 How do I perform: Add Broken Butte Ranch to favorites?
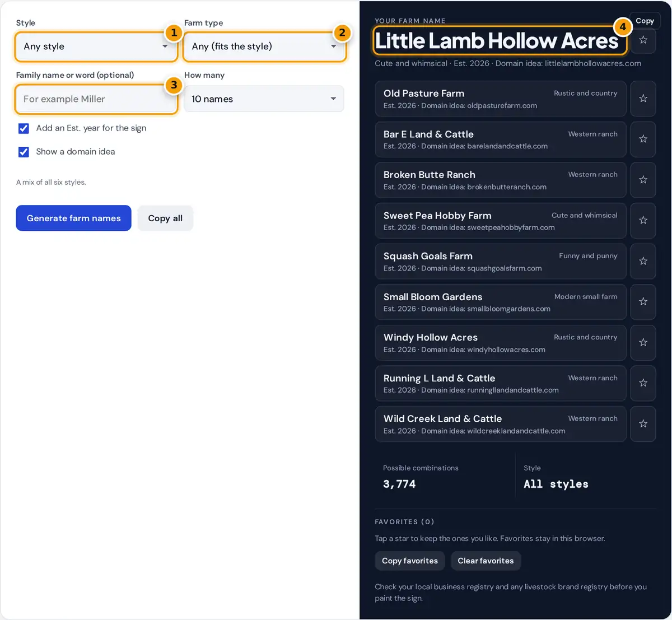(643, 180)
